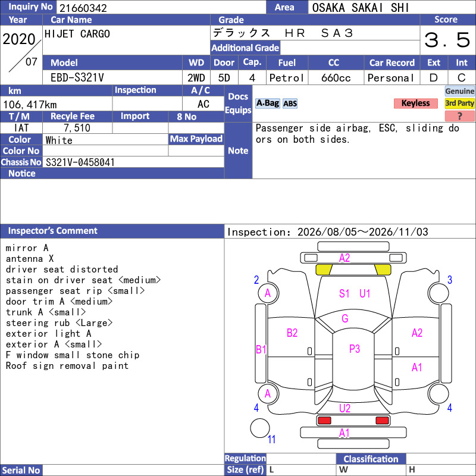This screenshot has width=476, height=476.
Task: Click the A-Bag equipment badge
Action: pos(267,104)
